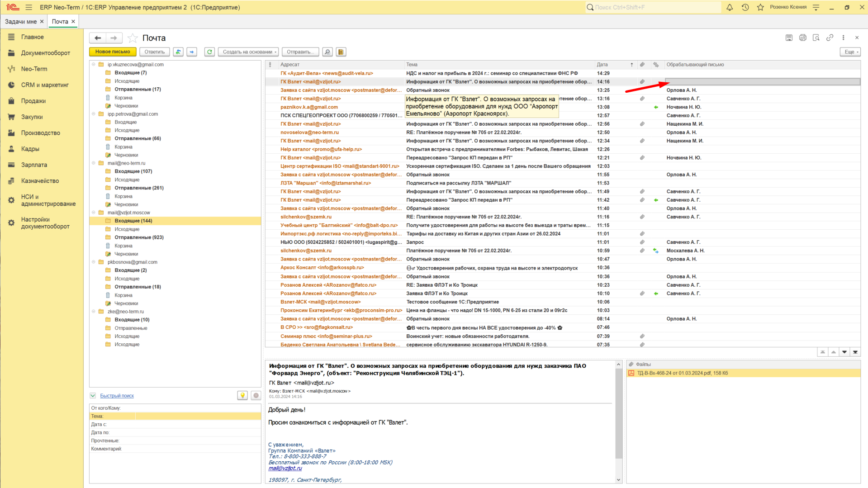This screenshot has height=488, width=868.
Task: Toggle the Быстрый поиск panel checkbox arrow
Action: pyautogui.click(x=93, y=396)
